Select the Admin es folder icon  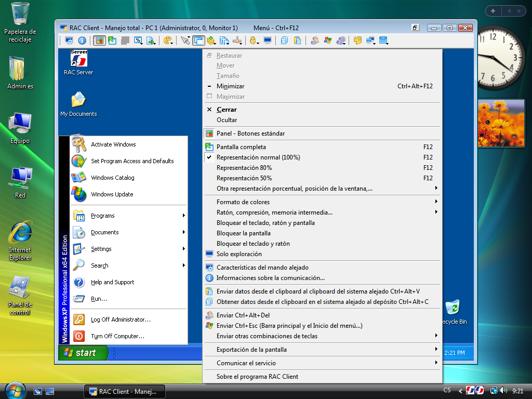coord(20,73)
